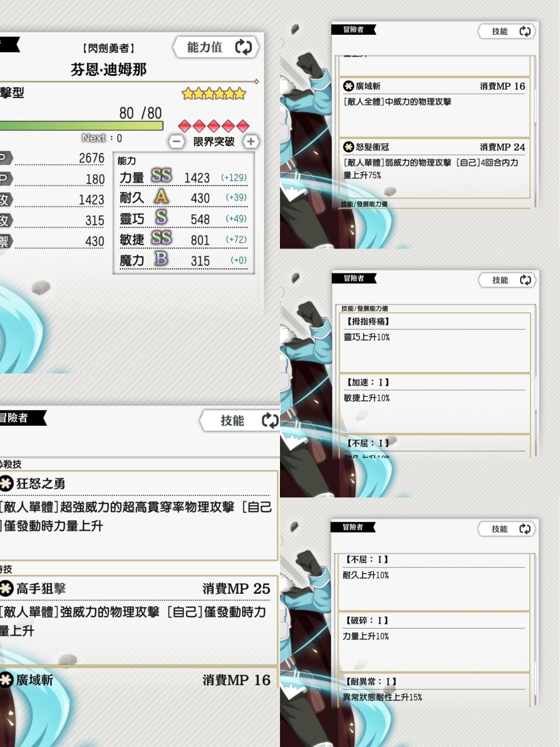
Task: Click the 魔力 bonus value (+0)
Action: click(x=239, y=260)
